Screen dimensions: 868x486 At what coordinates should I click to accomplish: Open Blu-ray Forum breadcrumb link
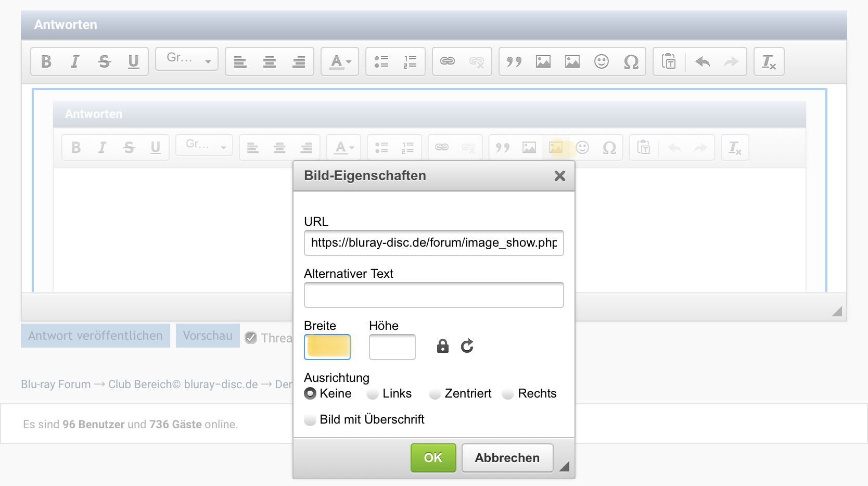click(56, 385)
